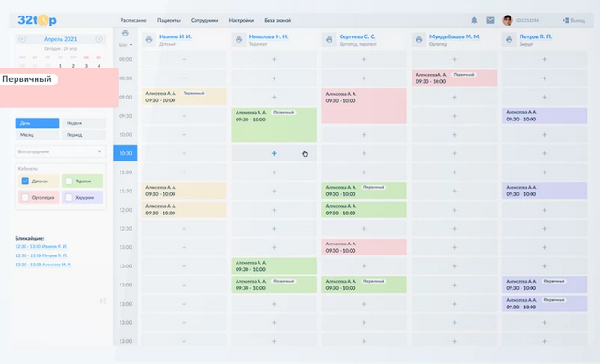Go to next month arrow
Screen dimensions: 600x364
tap(99, 39)
